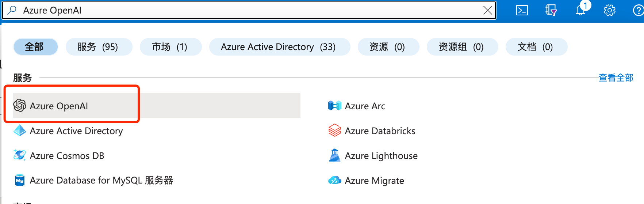Image resolution: width=644 pixels, height=204 pixels.
Task: Filter results by 市场 (1)
Action: point(170,47)
